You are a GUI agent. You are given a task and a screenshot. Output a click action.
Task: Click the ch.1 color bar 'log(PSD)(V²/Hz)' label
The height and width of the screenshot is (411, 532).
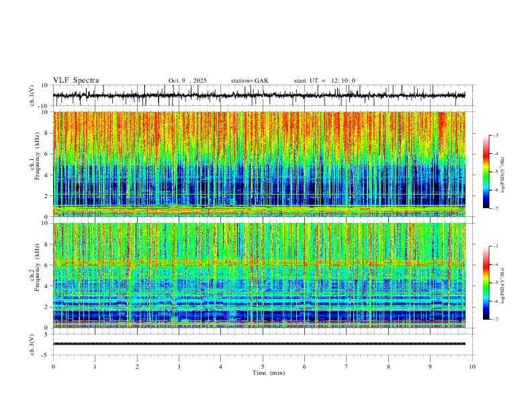click(502, 175)
